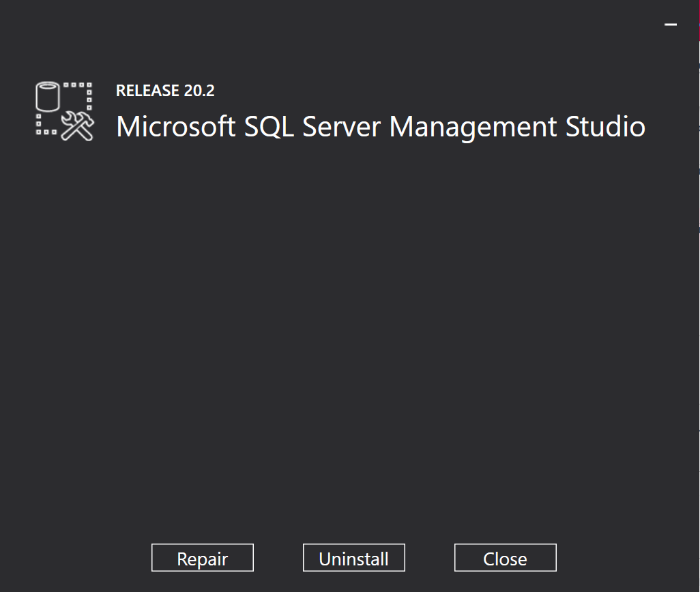The width and height of the screenshot is (700, 592).
Task: Minimize the SSMS installer window
Action: coord(671,25)
